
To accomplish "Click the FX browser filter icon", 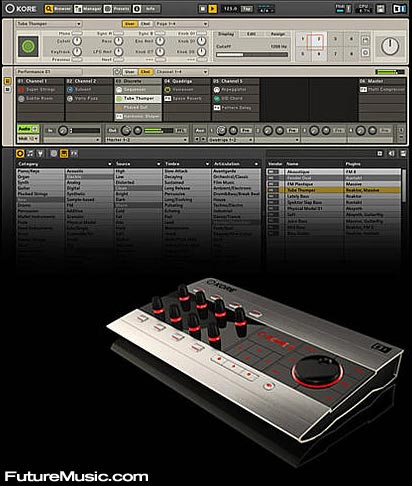I will click(74, 153).
